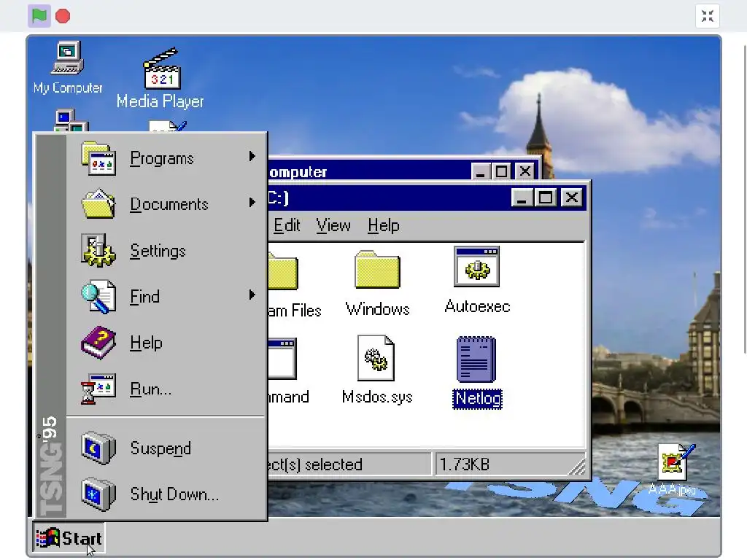Select the Windows folder icon

tap(377, 270)
